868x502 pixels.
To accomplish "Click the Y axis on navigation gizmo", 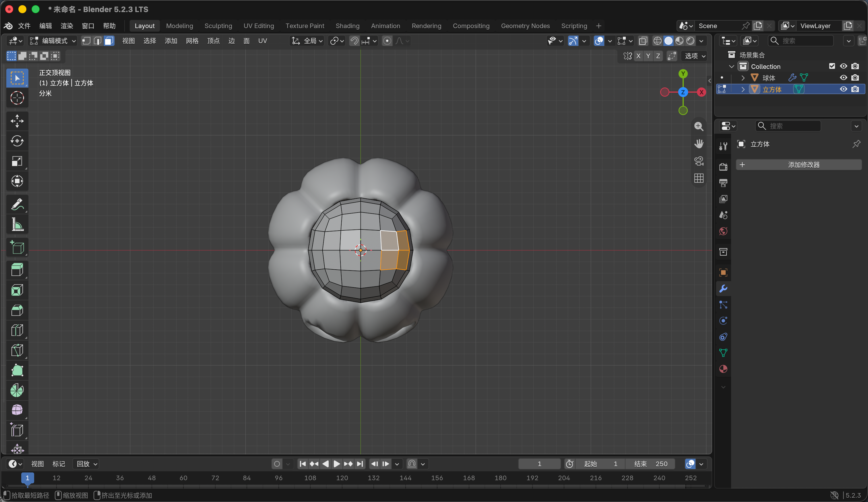I will [x=683, y=74].
